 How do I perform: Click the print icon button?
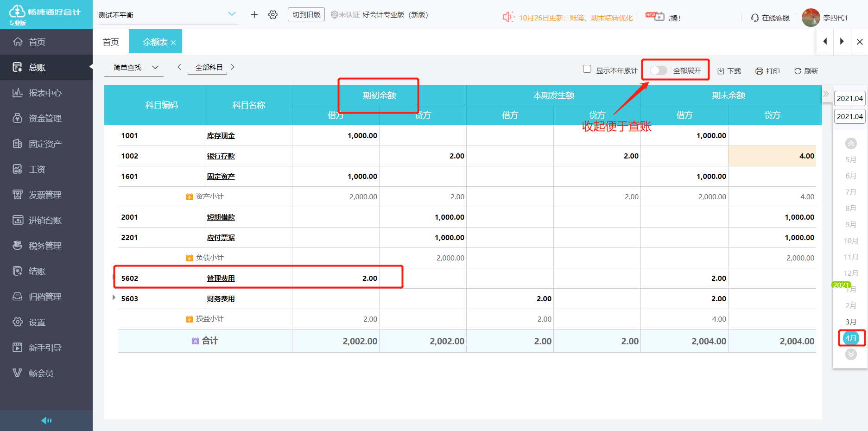pos(767,71)
